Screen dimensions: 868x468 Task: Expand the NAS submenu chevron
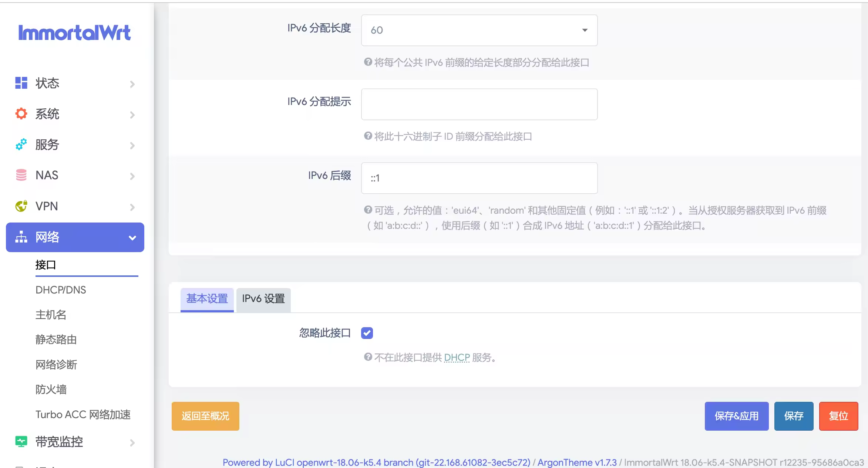(132, 176)
